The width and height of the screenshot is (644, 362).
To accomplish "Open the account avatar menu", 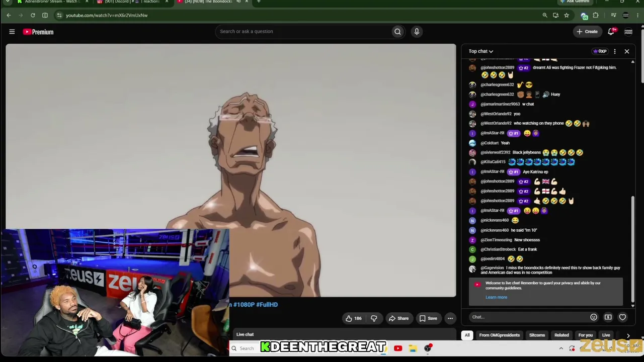I will (628, 32).
